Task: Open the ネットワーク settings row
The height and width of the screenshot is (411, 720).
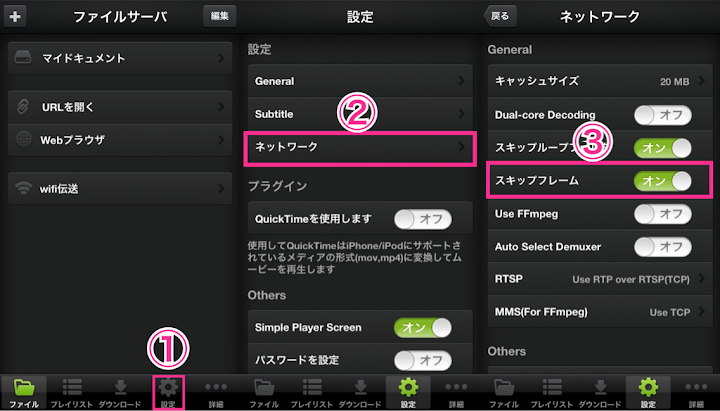Action: [360, 147]
